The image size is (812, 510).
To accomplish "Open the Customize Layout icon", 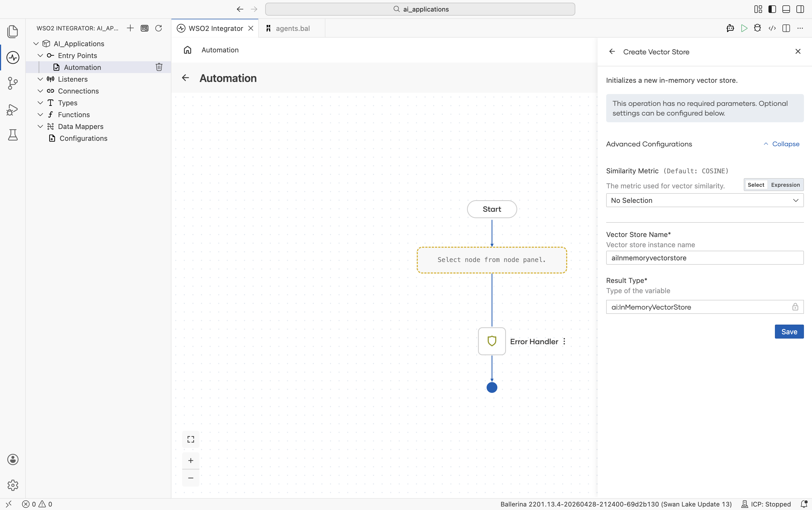I will pyautogui.click(x=758, y=9).
